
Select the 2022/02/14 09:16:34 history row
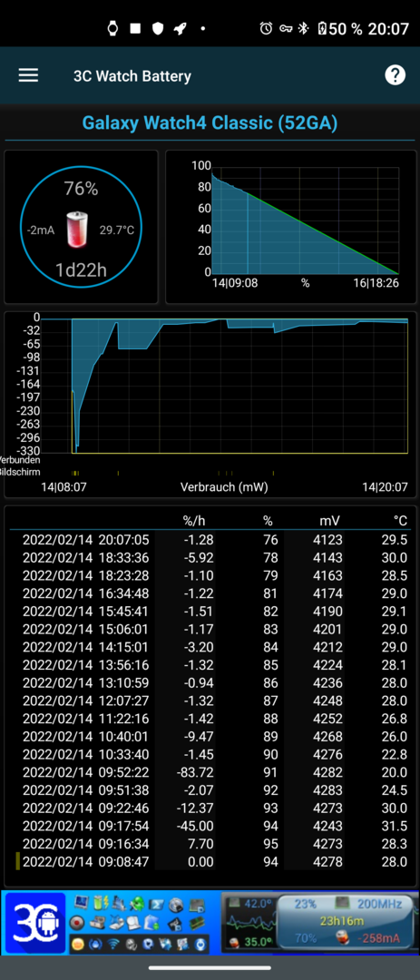[210, 845]
